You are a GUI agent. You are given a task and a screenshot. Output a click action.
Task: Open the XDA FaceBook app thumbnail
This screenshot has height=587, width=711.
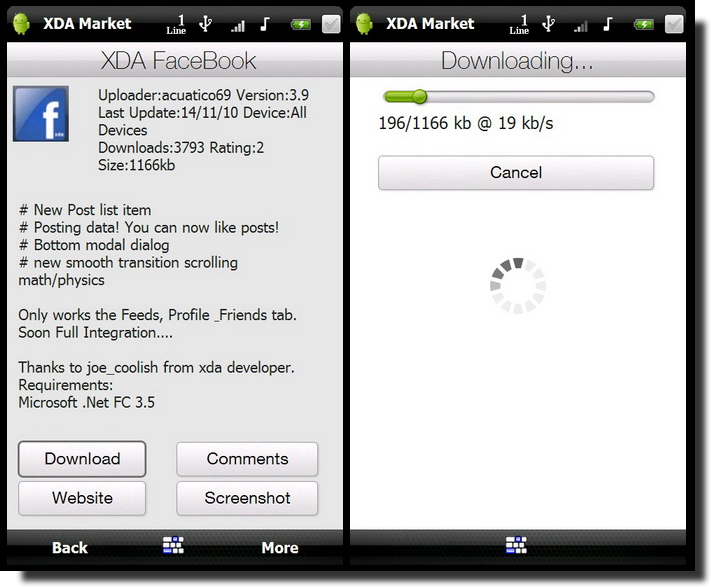[41, 113]
